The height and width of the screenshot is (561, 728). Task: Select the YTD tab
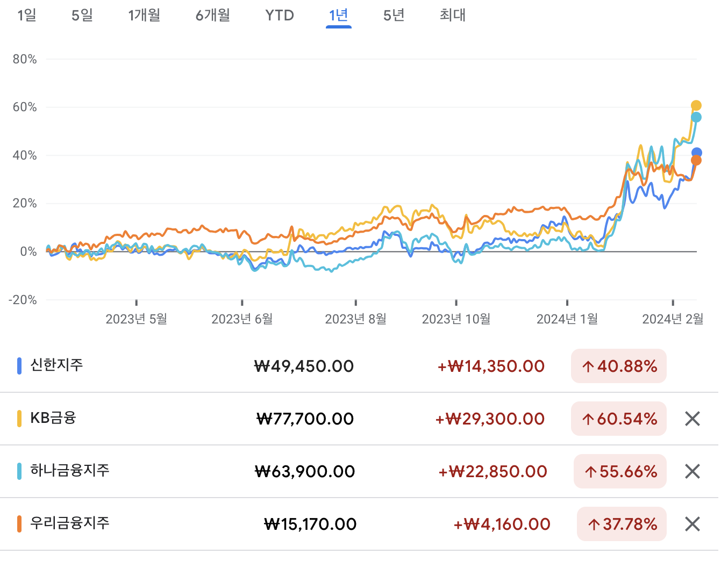(x=280, y=15)
